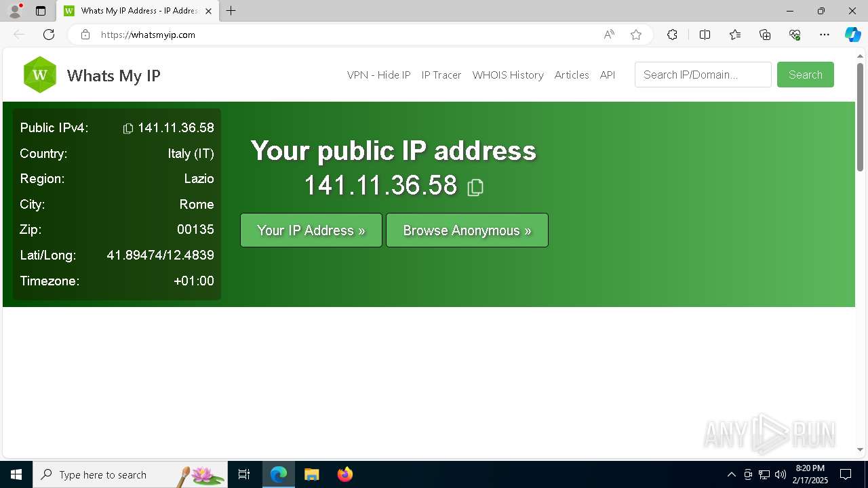
Task: Open File Explorer from the taskbar
Action: click(x=311, y=474)
